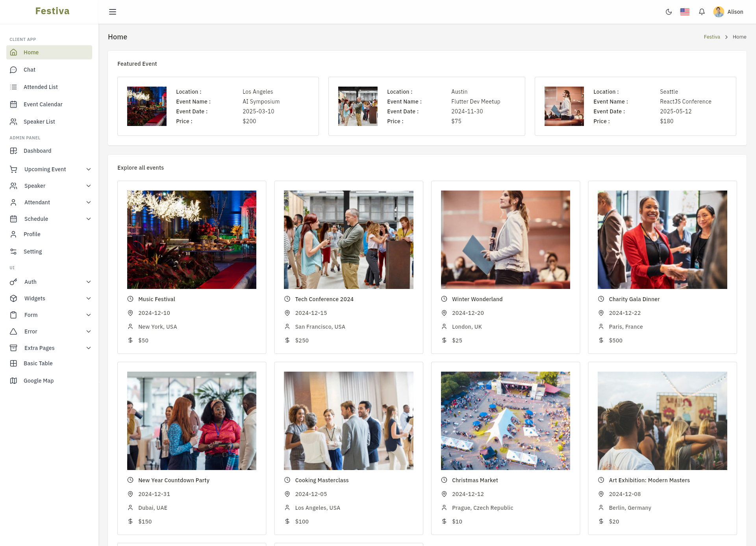Open the Christmas Market event image

click(x=506, y=421)
